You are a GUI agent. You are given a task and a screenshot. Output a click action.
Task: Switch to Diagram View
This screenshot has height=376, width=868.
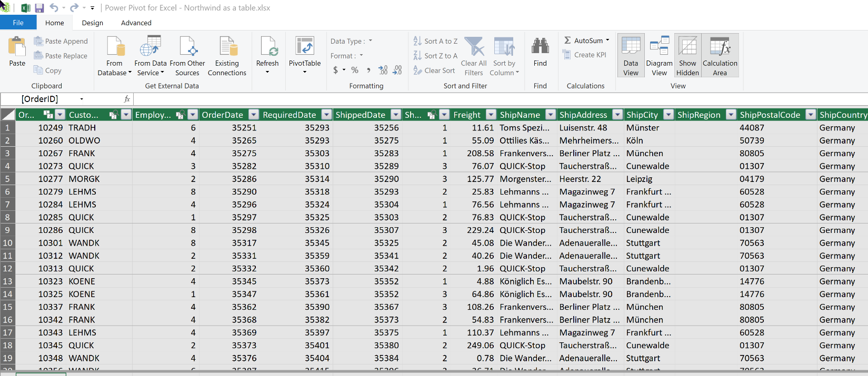point(659,56)
